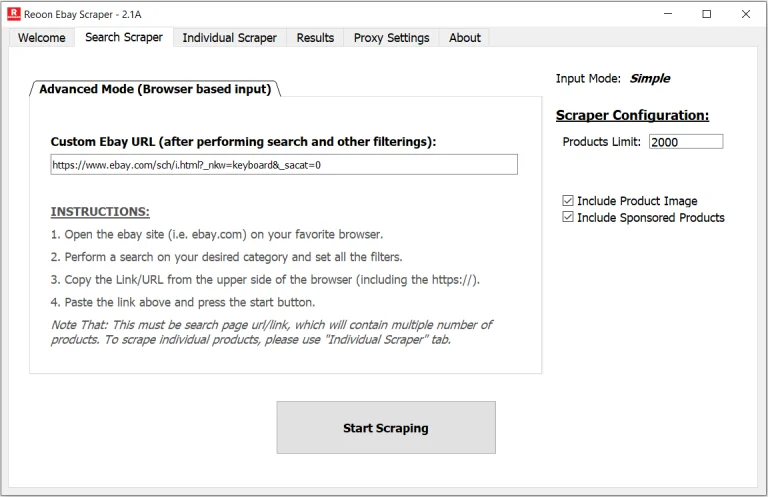The width and height of the screenshot is (768, 497).
Task: Click the 'Products Limit:' label
Action: pos(601,142)
